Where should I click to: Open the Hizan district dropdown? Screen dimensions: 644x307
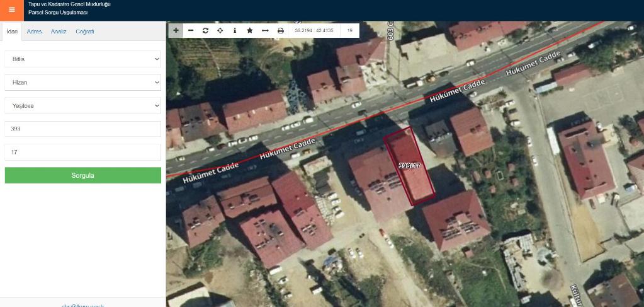coord(82,83)
